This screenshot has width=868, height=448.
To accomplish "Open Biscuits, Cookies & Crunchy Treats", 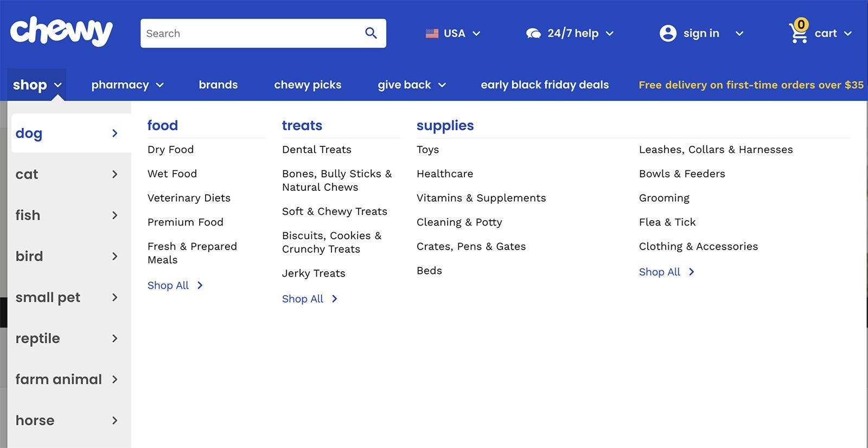I will [331, 242].
